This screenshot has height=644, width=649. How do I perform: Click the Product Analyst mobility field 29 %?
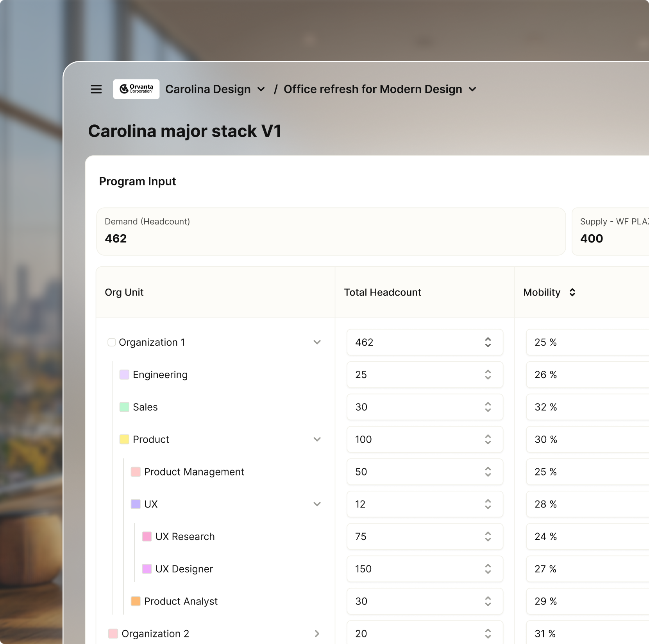(588, 601)
